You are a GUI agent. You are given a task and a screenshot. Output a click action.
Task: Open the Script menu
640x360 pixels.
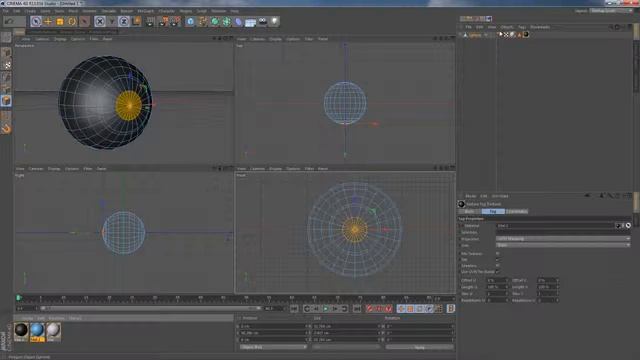(x=202, y=11)
